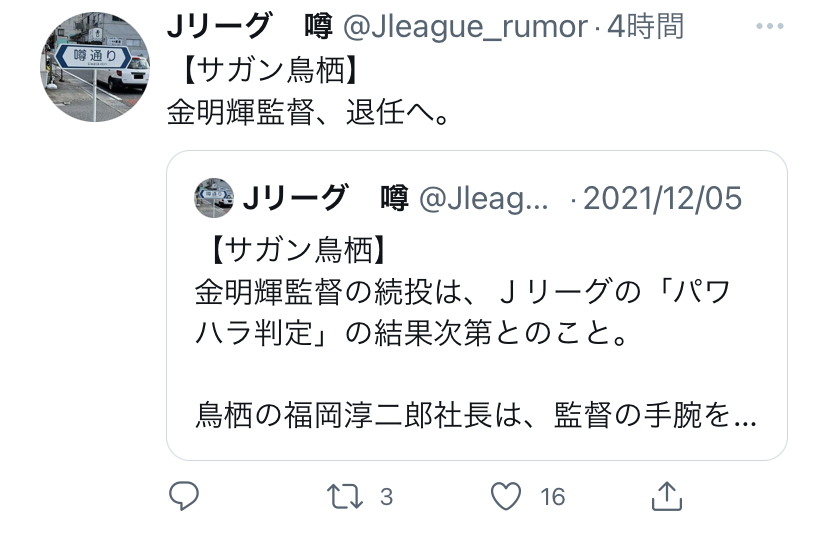Open the three-dot more options menu
The height and width of the screenshot is (540, 828).
click(769, 26)
